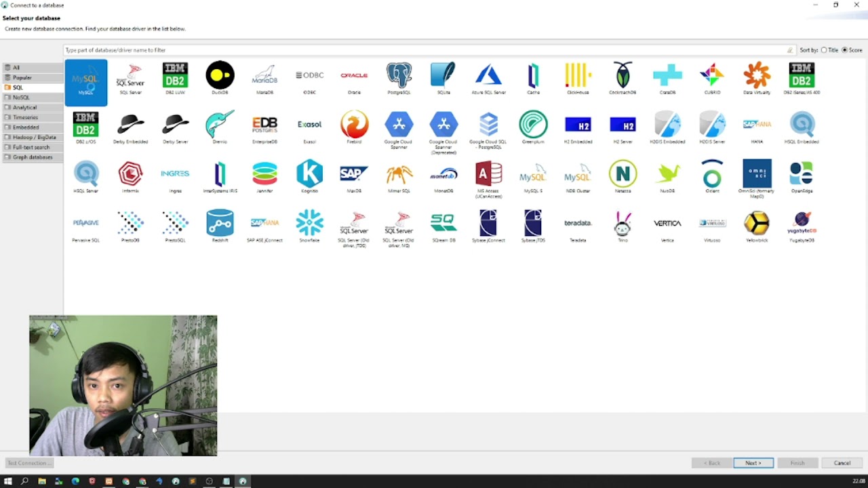This screenshot has height=488, width=868.
Task: Clear the filter using the broom icon
Action: [790, 50]
